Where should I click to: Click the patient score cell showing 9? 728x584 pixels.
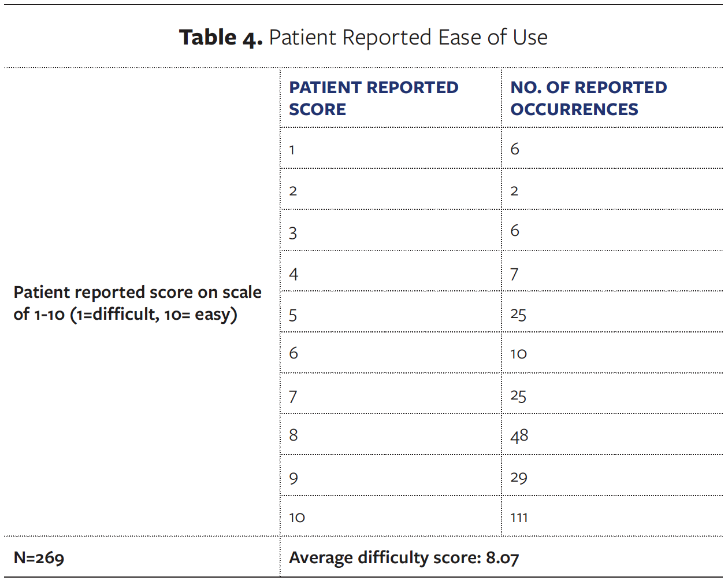[x=294, y=478]
